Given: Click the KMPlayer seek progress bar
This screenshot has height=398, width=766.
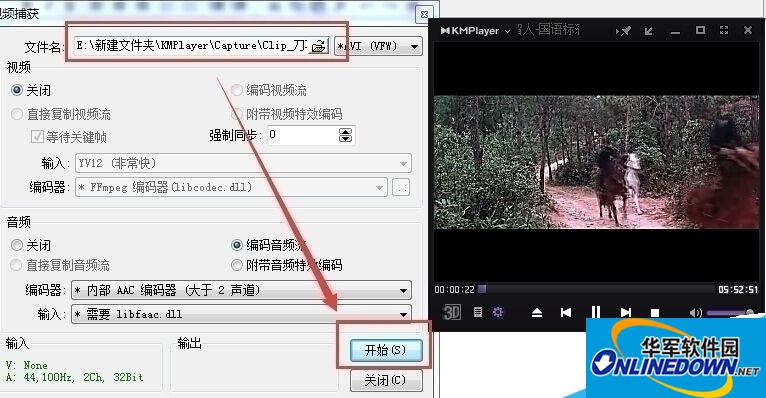Looking at the screenshot, I should [596, 289].
